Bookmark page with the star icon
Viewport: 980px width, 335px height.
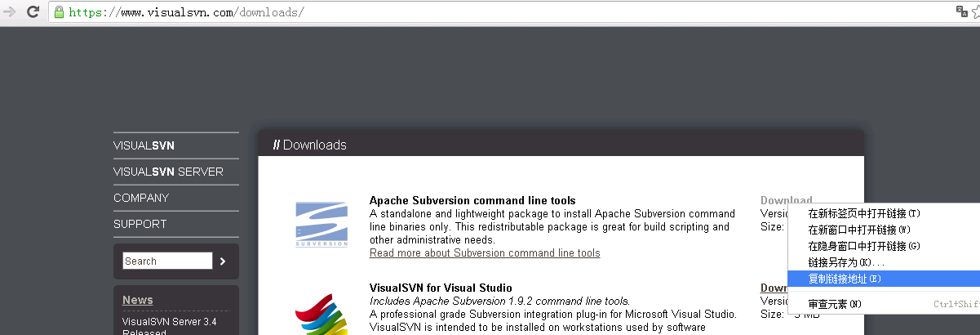(x=976, y=11)
